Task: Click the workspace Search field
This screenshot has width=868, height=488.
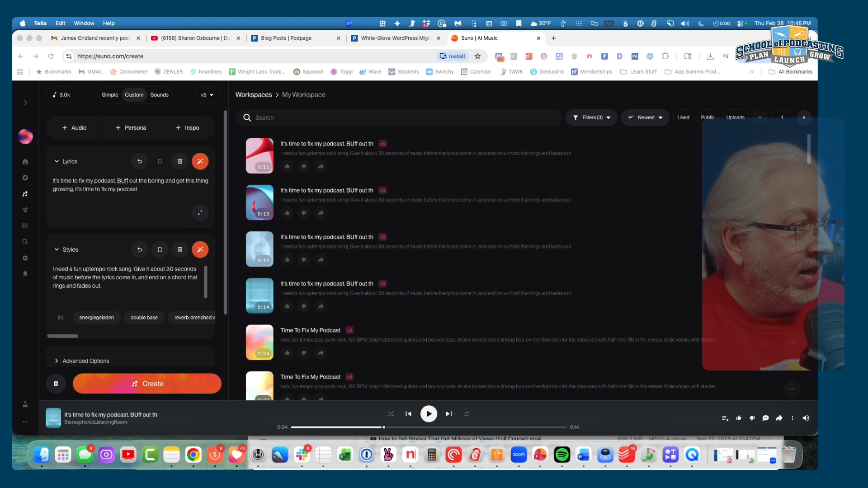Action: pyautogui.click(x=398, y=117)
